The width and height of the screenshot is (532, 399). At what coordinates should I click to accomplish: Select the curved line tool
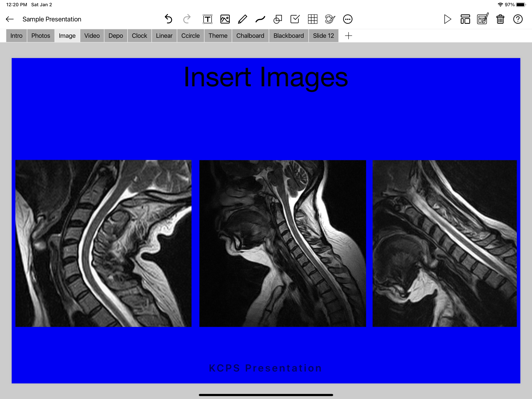coord(260,19)
